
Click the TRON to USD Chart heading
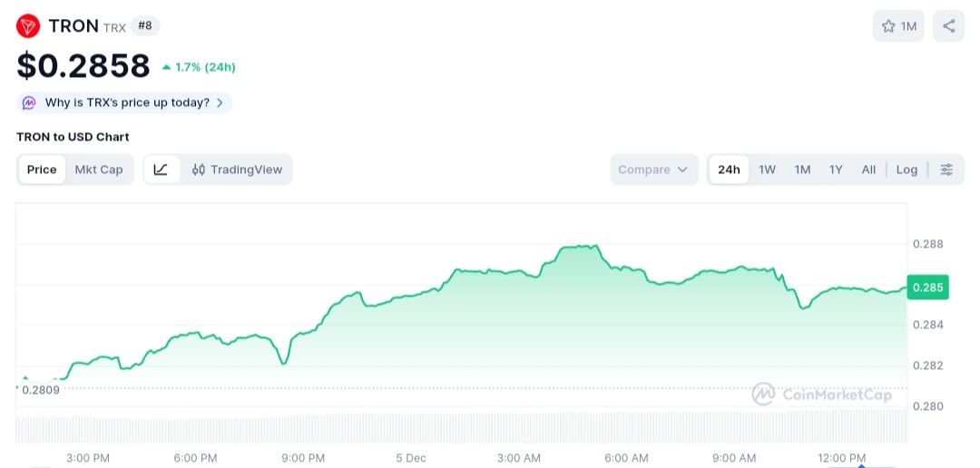[73, 137]
